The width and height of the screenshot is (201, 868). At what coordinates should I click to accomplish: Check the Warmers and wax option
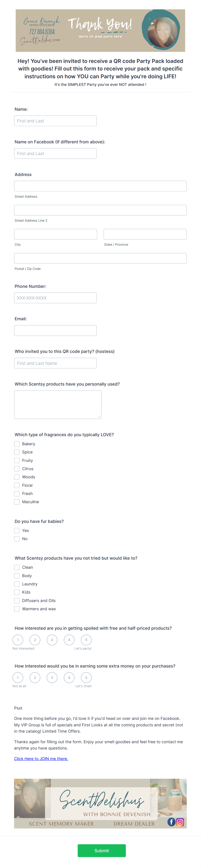click(x=16, y=609)
